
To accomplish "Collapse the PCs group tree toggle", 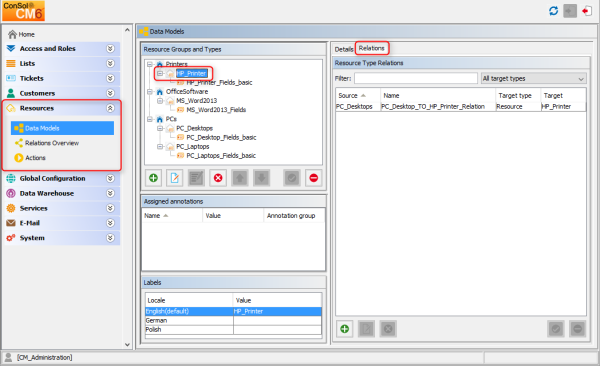I will coord(150,119).
